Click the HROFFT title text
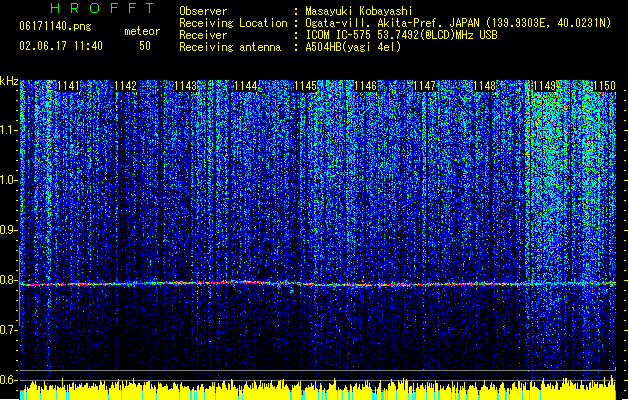The image size is (629, 400). (103, 8)
